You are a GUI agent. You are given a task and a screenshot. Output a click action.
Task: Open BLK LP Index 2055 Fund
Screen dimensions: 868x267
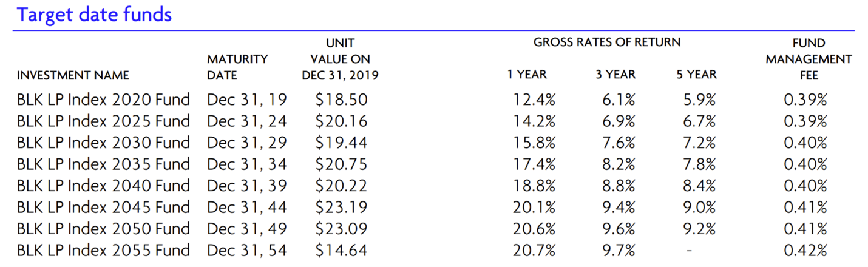[x=103, y=250]
